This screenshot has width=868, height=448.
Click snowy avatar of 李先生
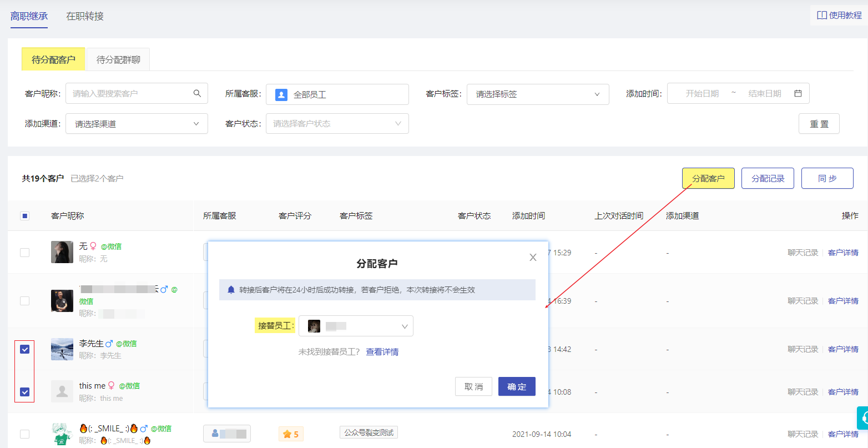(x=62, y=349)
